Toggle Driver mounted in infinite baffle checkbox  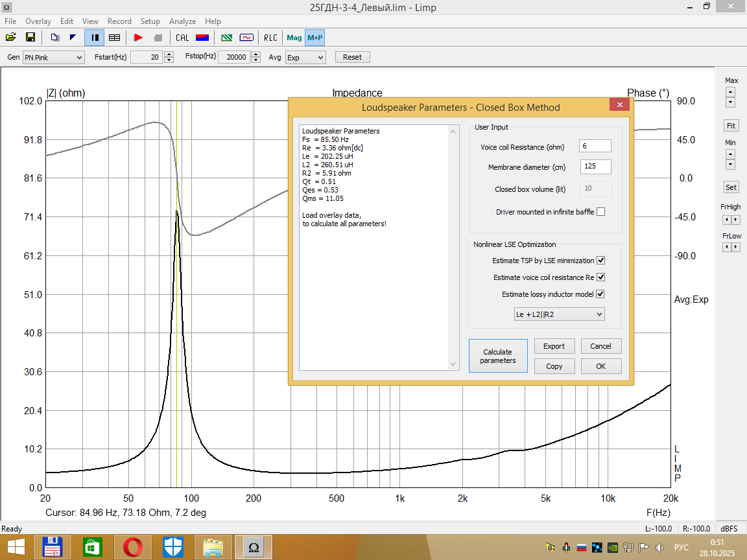coord(600,212)
